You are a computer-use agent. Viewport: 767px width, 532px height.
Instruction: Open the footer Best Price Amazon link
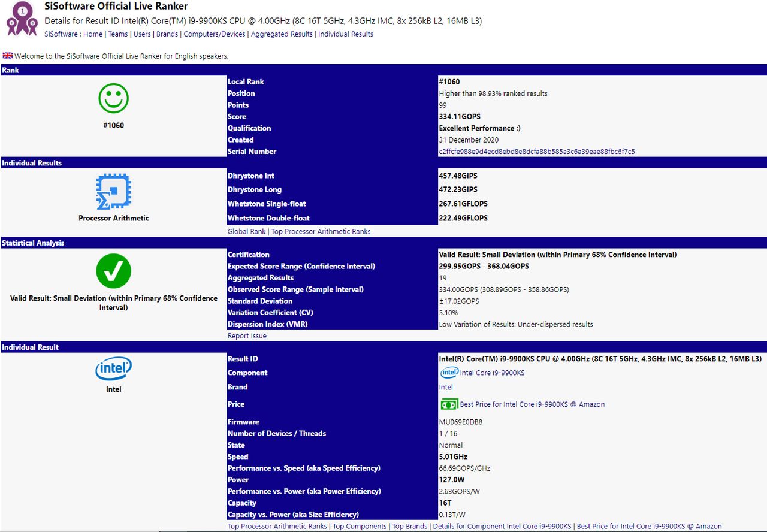(x=650, y=526)
